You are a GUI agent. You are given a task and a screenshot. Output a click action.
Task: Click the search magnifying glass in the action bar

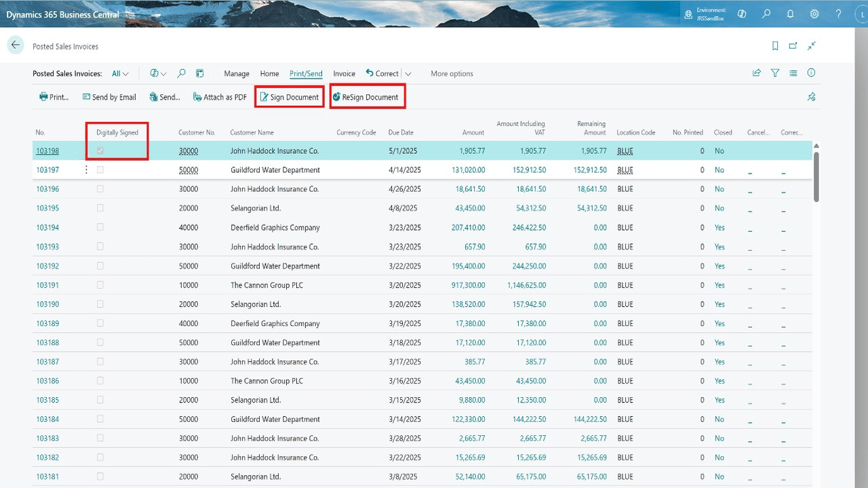coord(181,73)
